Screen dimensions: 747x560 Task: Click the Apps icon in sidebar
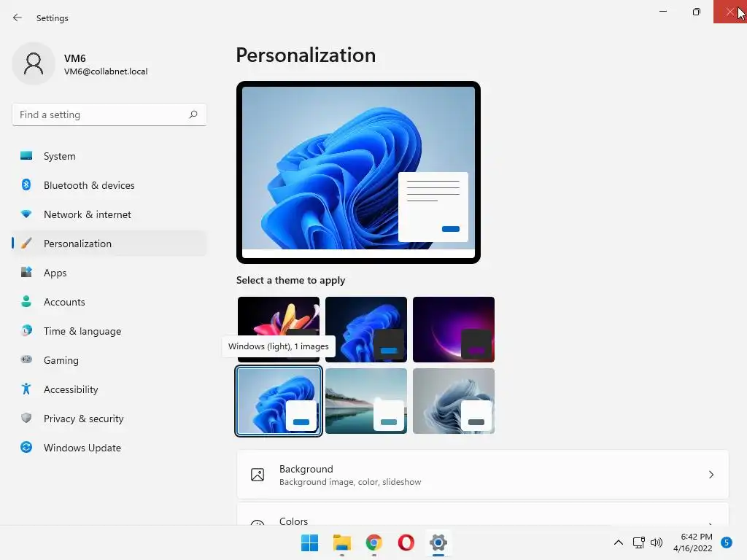click(x=26, y=273)
